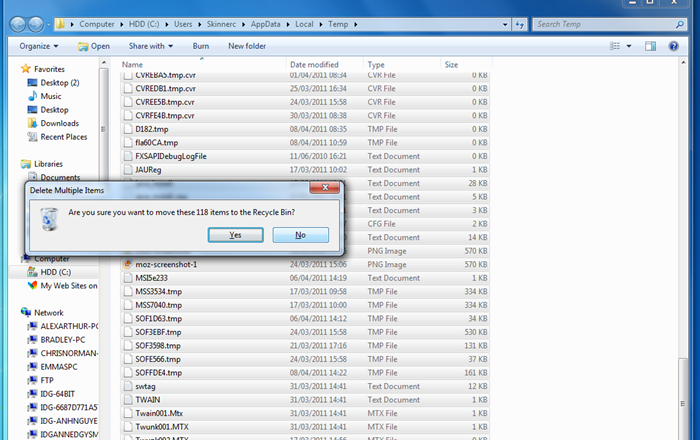The height and width of the screenshot is (440, 700).
Task: Select the SOF1D63.tmp file
Action: [305, 319]
